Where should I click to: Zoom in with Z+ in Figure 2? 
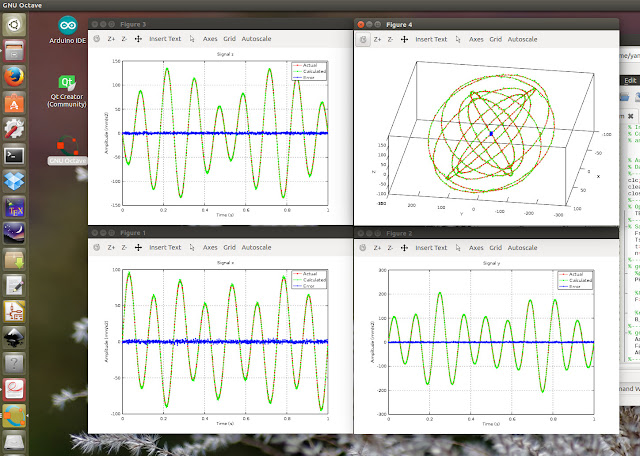[x=378, y=248]
